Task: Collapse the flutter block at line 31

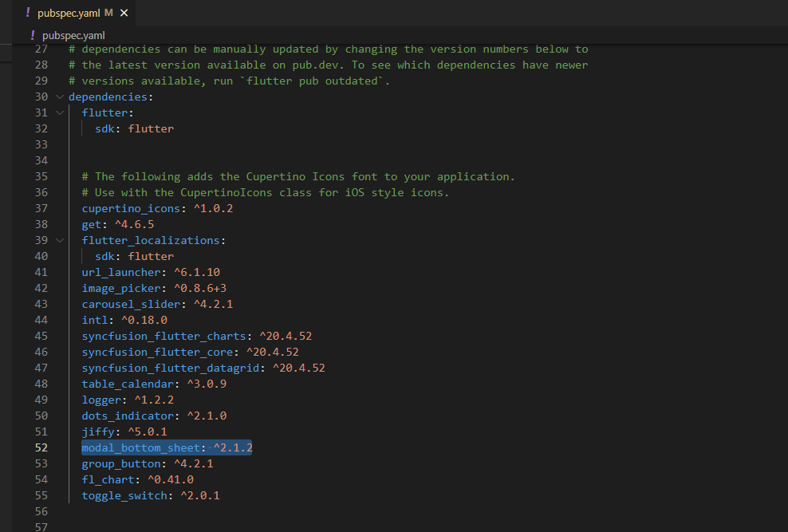Action: (x=59, y=113)
